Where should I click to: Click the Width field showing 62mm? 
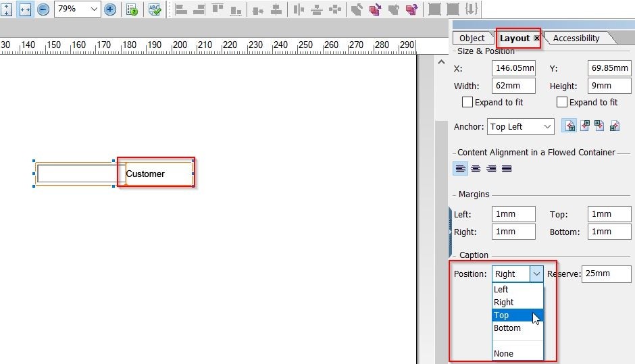[x=513, y=86]
